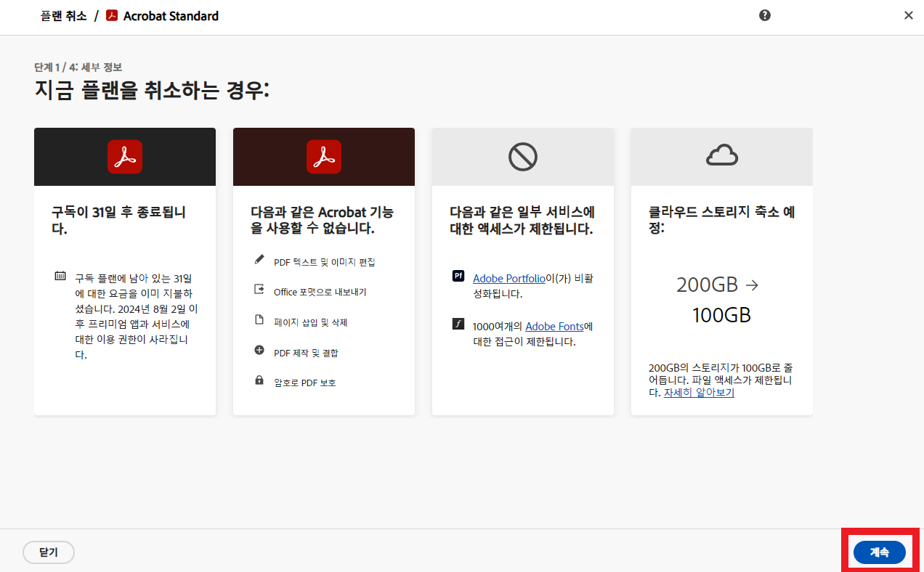Click the 계속 (Continue) button
The width and height of the screenshot is (924, 572).
[880, 552]
